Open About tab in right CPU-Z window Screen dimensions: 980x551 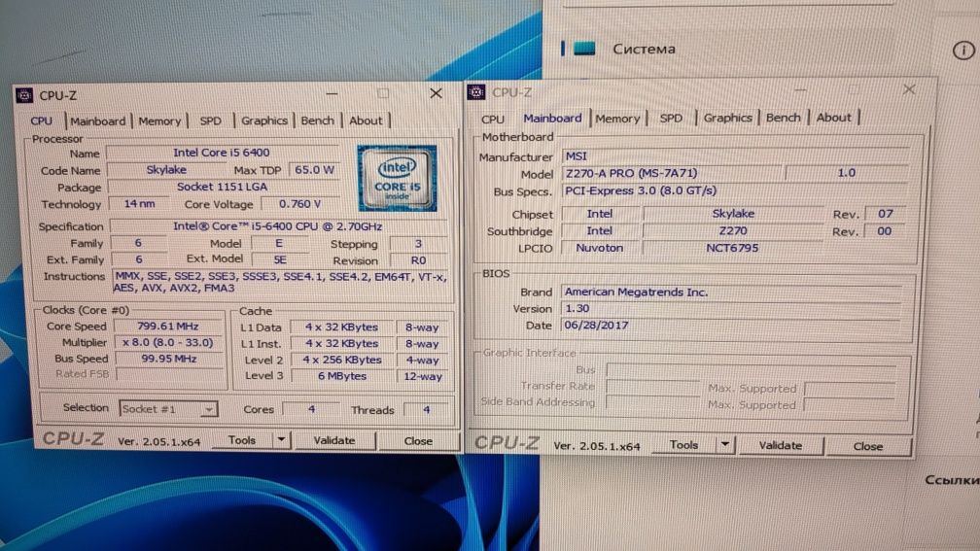click(x=834, y=118)
